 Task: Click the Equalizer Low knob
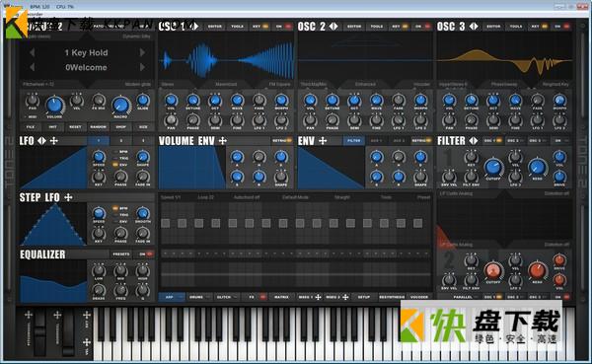point(99,270)
